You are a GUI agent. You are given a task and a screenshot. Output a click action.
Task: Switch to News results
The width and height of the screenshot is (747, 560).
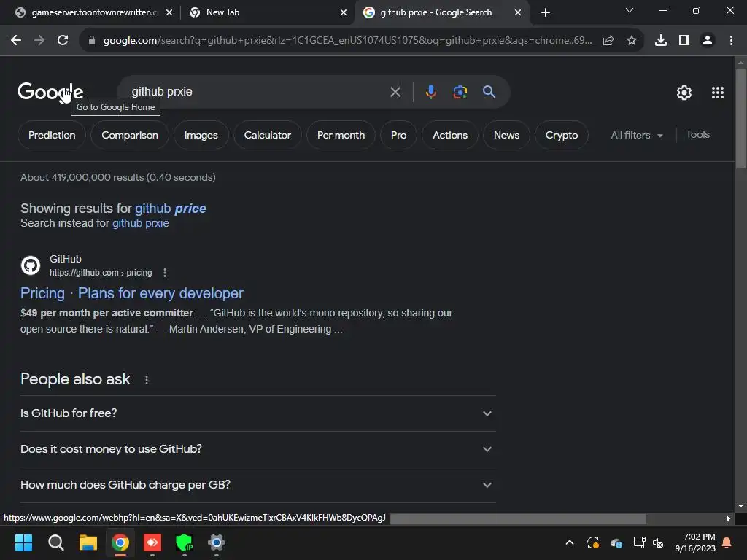[x=506, y=135]
